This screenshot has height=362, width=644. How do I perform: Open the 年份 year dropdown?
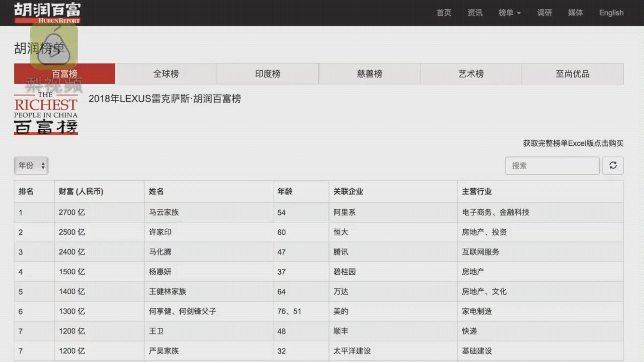pyautogui.click(x=31, y=166)
